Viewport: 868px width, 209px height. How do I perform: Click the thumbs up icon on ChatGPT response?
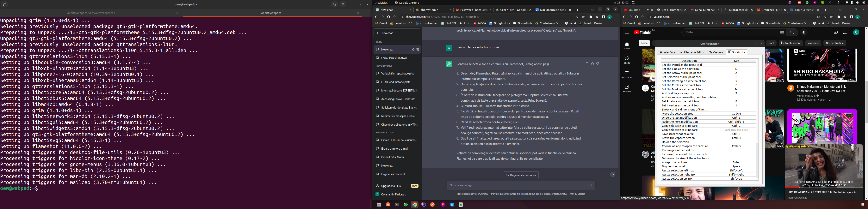592,64
